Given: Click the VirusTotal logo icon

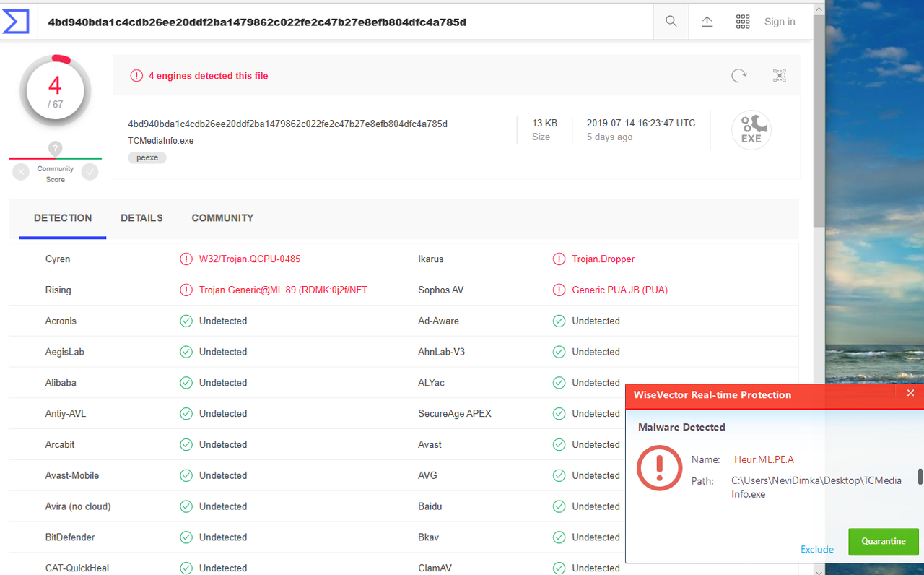Looking at the screenshot, I should coord(15,22).
